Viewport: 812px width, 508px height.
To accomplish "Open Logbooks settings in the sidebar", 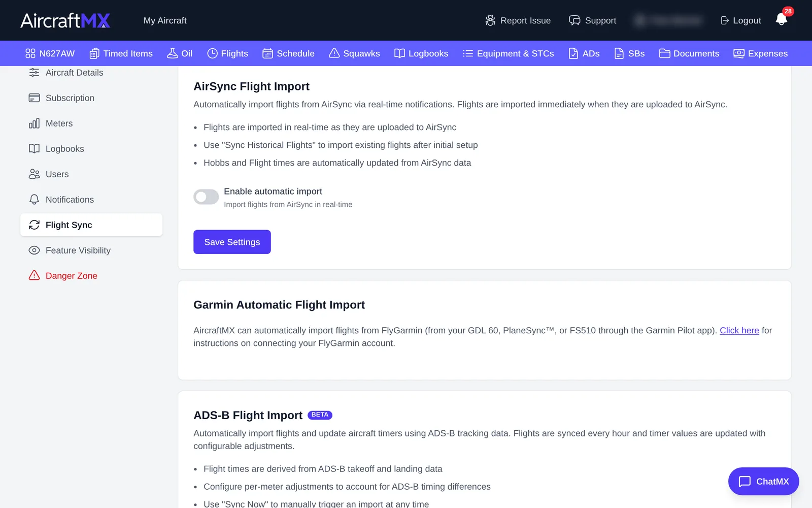I will tap(91, 149).
